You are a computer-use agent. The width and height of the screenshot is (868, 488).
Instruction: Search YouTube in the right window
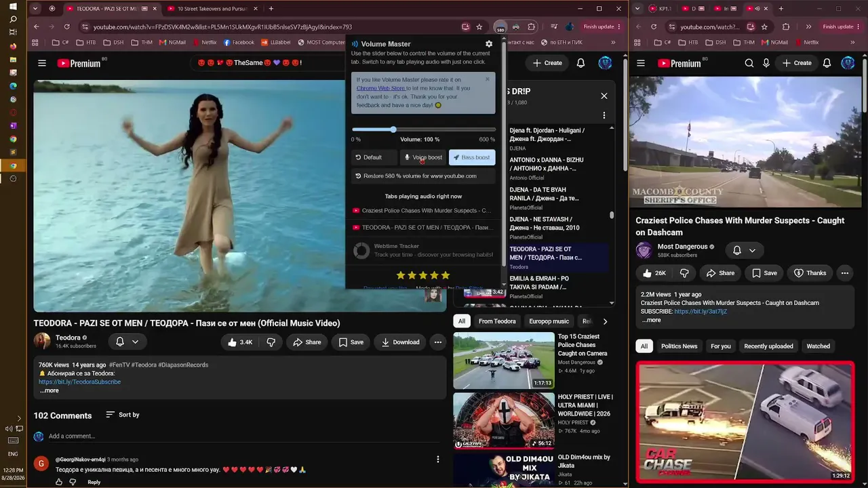pos(749,63)
